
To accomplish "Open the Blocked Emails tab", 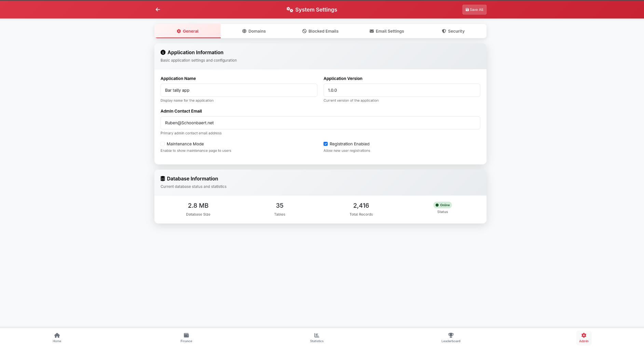I will (x=320, y=31).
